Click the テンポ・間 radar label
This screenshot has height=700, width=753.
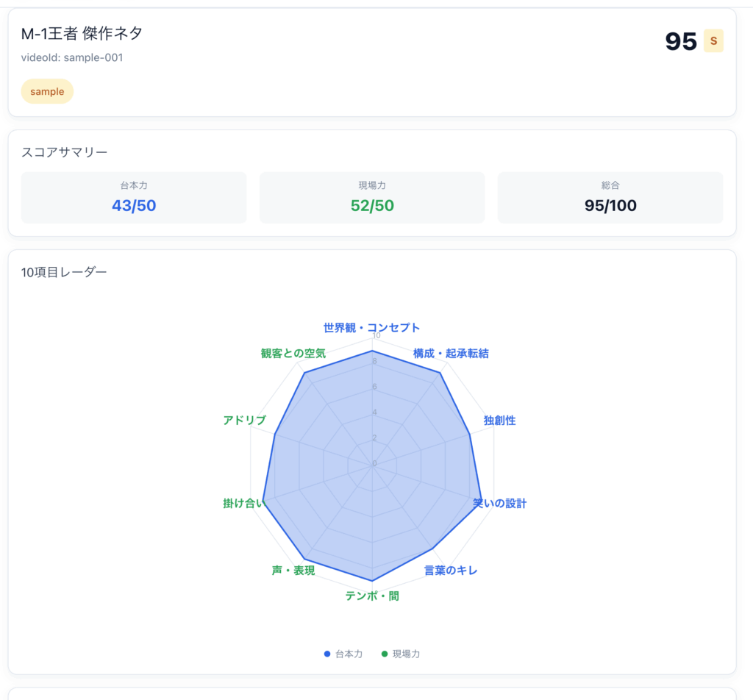[372, 596]
